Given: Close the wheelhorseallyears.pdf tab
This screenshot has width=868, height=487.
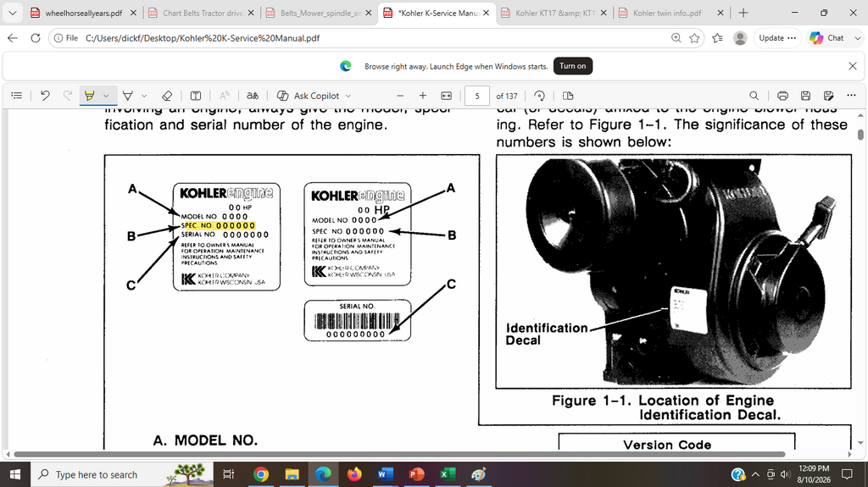Looking at the screenshot, I should [x=133, y=13].
